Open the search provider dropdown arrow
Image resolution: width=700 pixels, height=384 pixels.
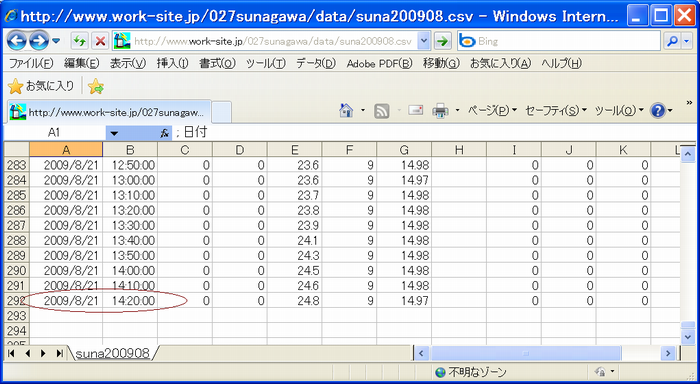(687, 42)
